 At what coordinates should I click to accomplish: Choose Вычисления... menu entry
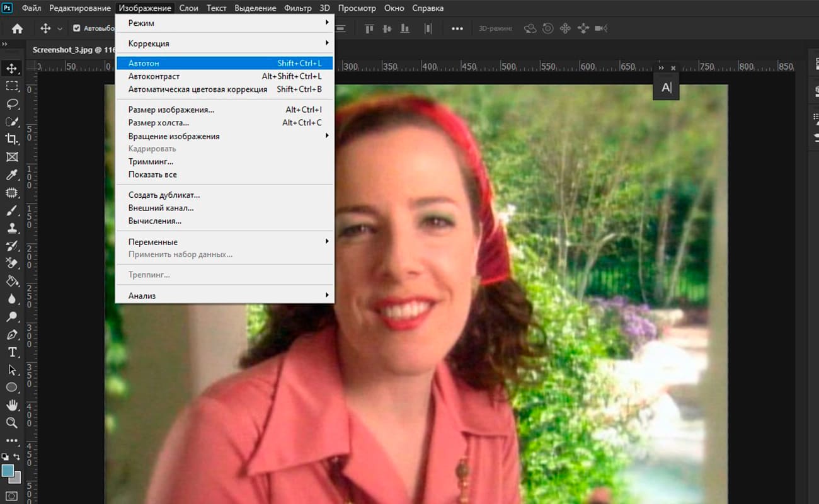pyautogui.click(x=225, y=221)
